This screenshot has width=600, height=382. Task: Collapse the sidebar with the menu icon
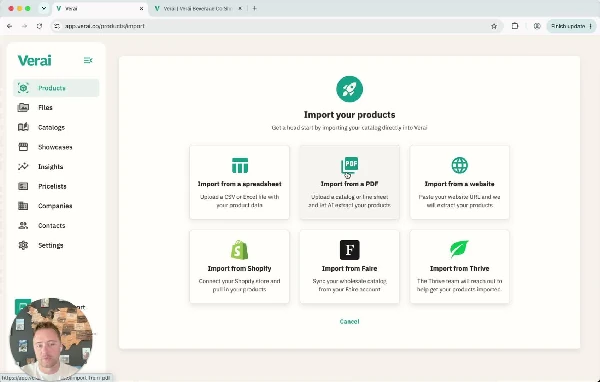[88, 60]
